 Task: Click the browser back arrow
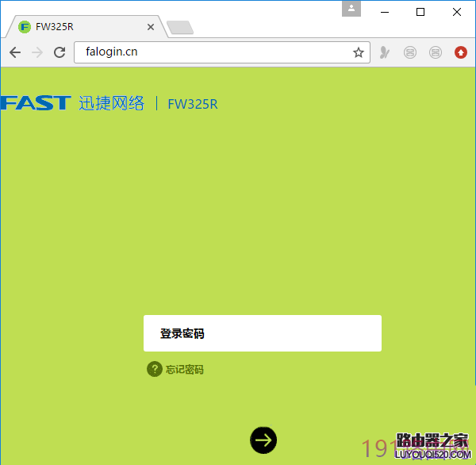[15, 52]
